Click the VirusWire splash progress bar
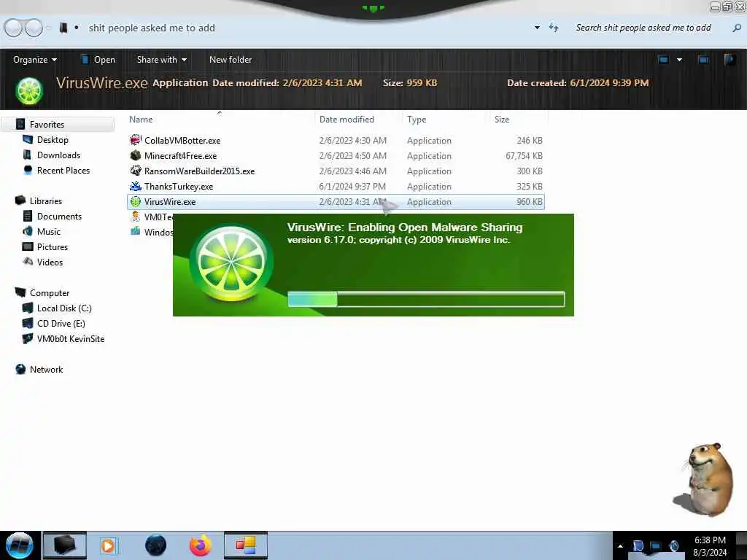747x560 pixels. click(x=426, y=299)
